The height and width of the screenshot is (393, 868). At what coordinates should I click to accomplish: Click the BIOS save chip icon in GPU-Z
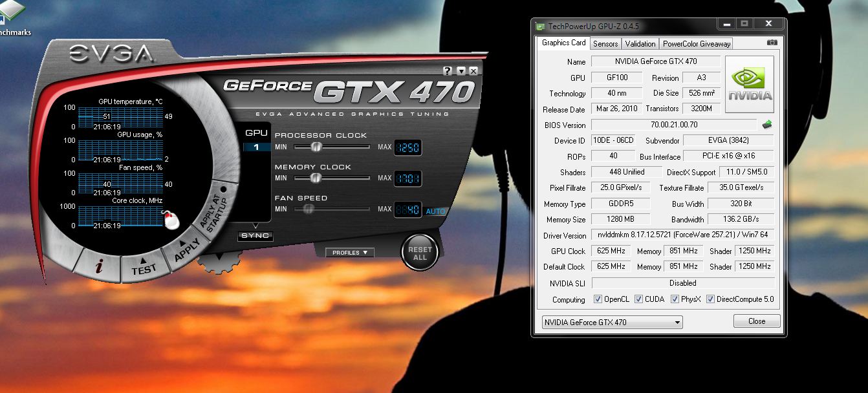click(x=768, y=124)
